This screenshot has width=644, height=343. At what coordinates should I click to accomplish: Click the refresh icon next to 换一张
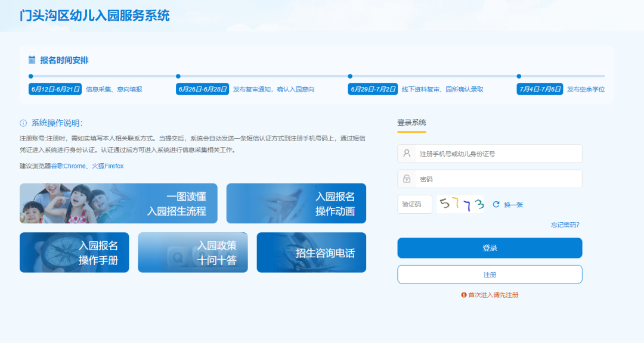click(496, 204)
